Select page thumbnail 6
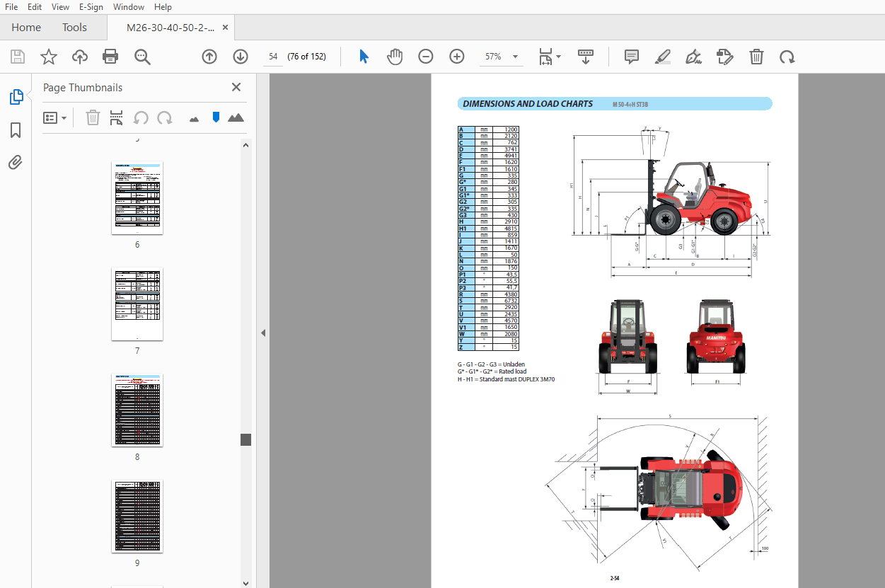885x588 pixels. click(x=137, y=197)
